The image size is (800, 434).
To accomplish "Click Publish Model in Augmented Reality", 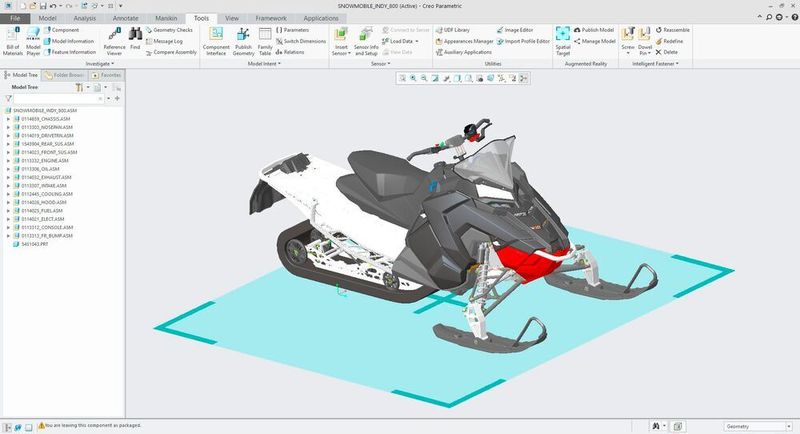I will tap(594, 30).
